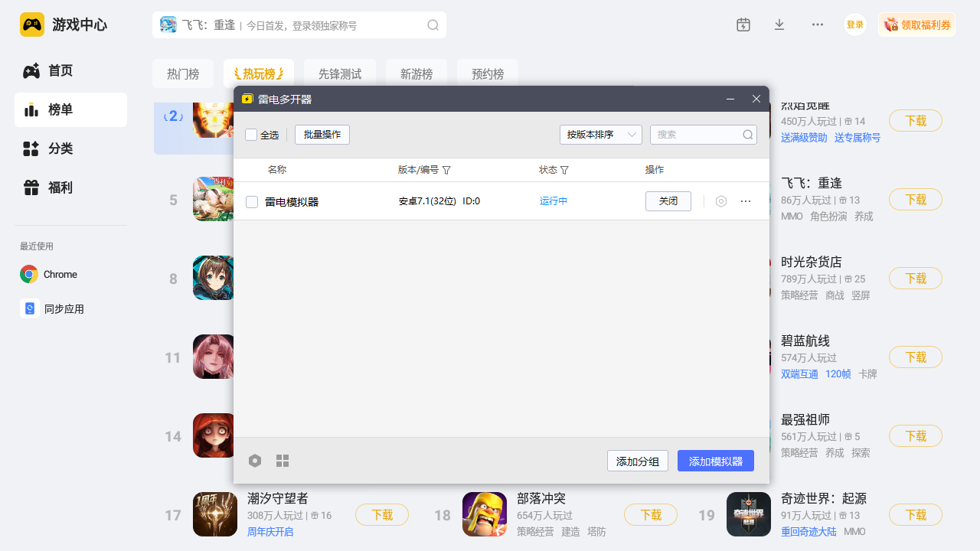Open the 福利 section in the sidebar
980x551 pixels.
[60, 187]
